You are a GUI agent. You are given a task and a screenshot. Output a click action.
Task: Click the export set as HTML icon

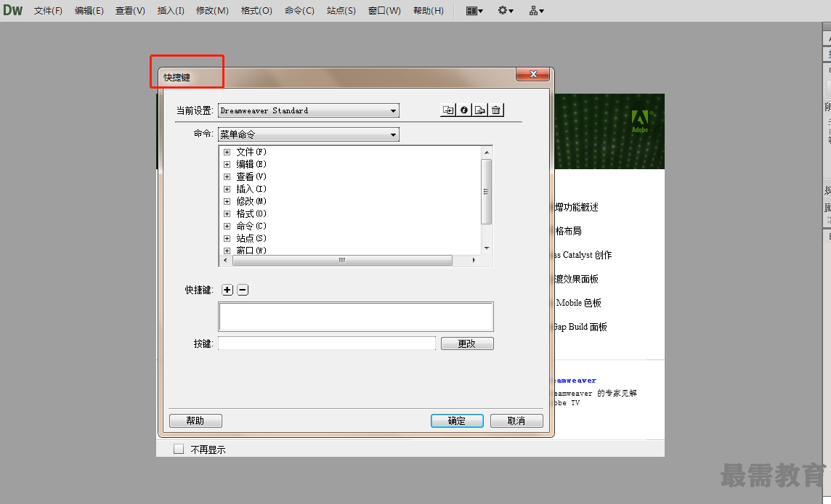[x=480, y=110]
